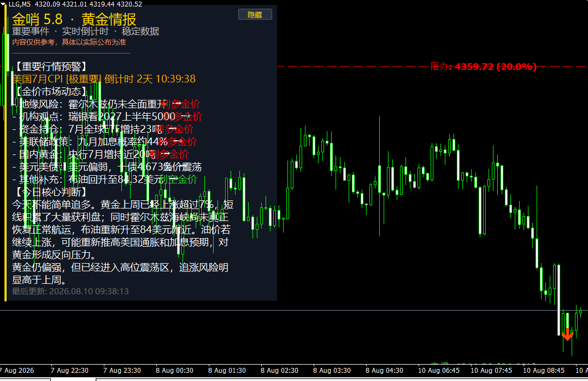The height and width of the screenshot is (381, 588).
Task: Click the triangle beside LLG,M5 chart title
Action: click(3, 4)
